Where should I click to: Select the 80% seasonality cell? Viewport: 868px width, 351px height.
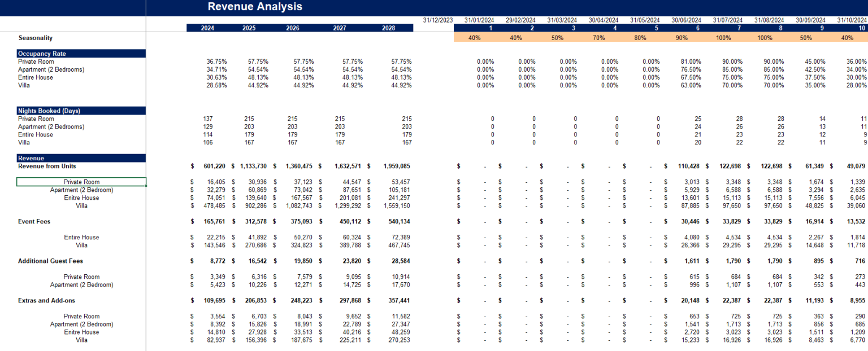tap(640, 38)
